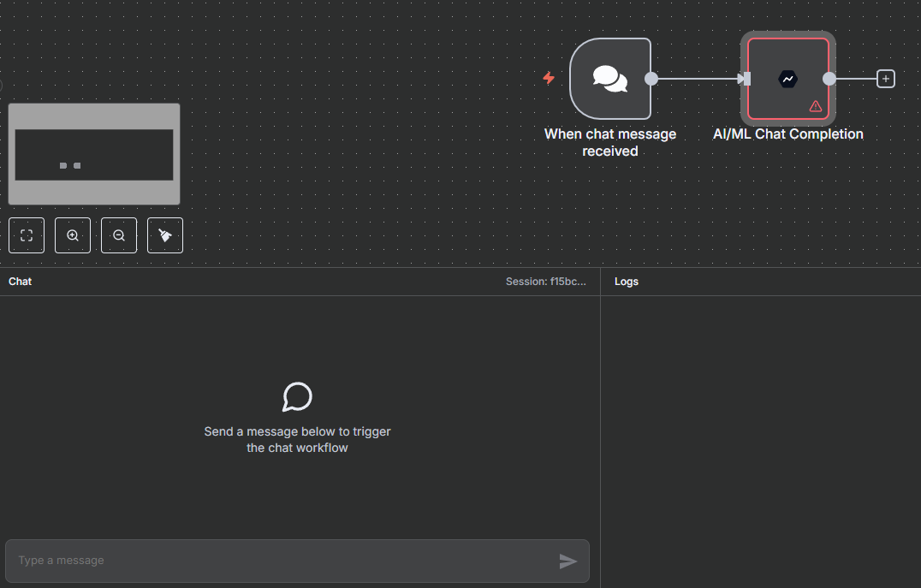Click the speech bubble icon in the empty chat
The height and width of the screenshot is (588, 921).
pos(297,397)
